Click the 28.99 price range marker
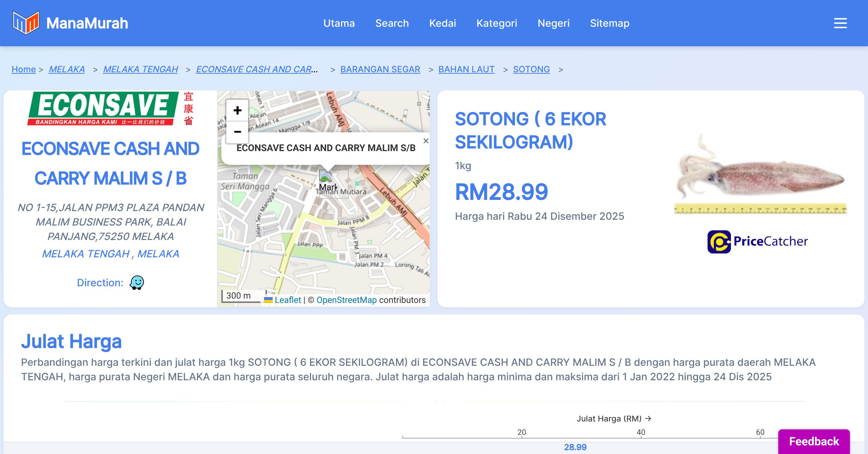The width and height of the screenshot is (868, 454). [x=575, y=447]
